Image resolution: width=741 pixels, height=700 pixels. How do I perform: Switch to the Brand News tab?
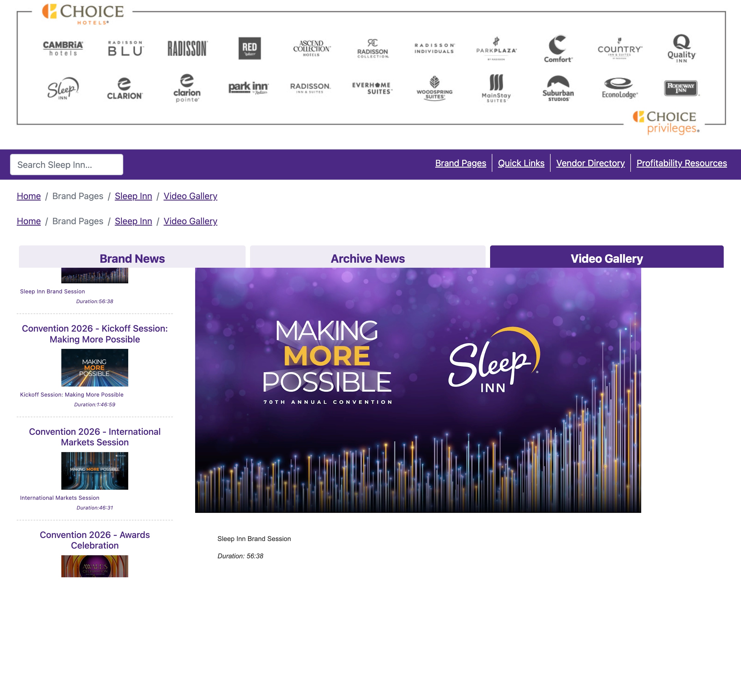click(132, 257)
